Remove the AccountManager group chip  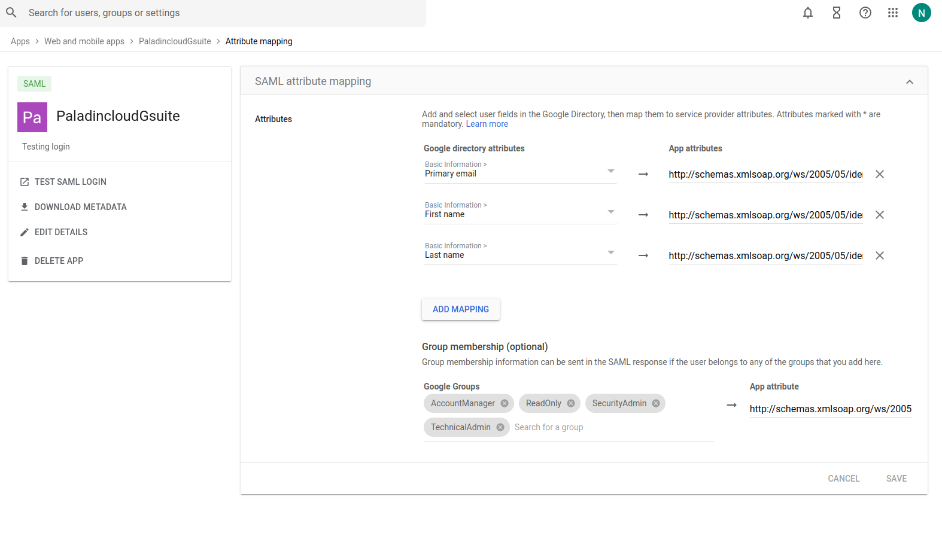pos(505,403)
